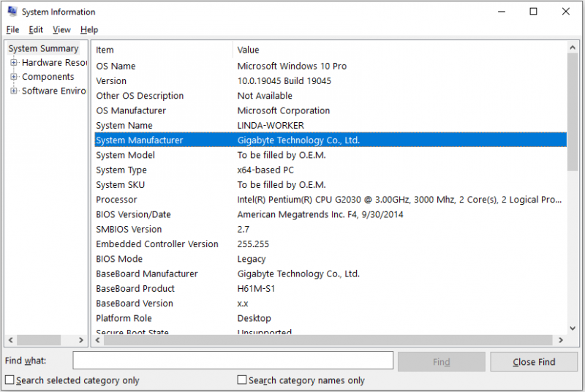Click the Find button
Image resolution: width=585 pixels, height=392 pixels.
[x=442, y=362]
